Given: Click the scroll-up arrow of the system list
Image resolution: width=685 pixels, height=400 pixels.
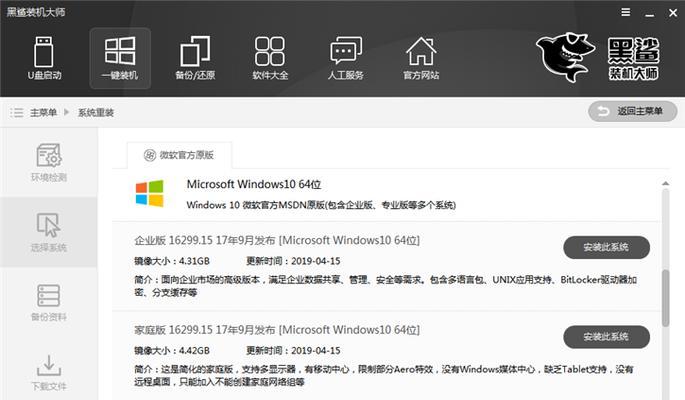Looking at the screenshot, I should tap(665, 183).
